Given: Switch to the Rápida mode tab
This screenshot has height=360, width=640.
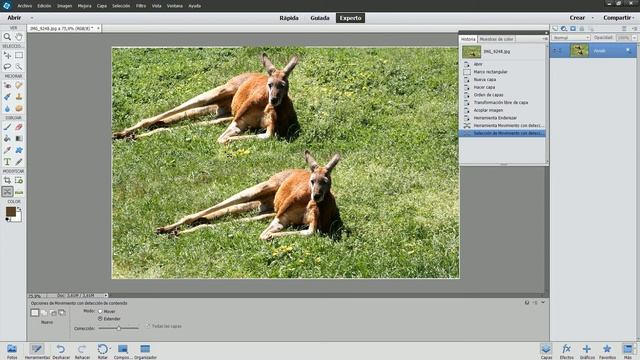Looking at the screenshot, I should [x=289, y=18].
